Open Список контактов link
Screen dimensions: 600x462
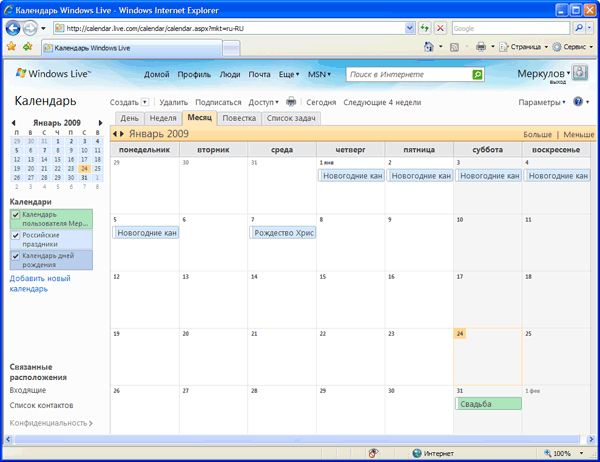click(x=41, y=405)
